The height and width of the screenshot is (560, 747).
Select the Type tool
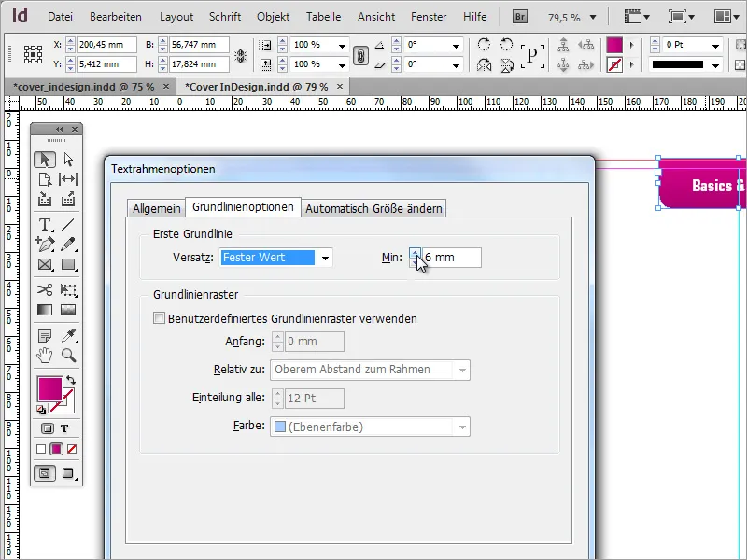tap(45, 224)
